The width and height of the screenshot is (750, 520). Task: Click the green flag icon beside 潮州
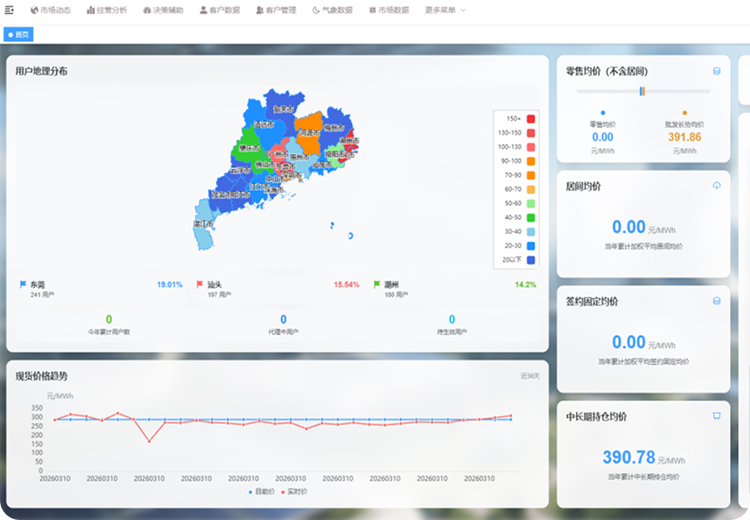coord(377,284)
